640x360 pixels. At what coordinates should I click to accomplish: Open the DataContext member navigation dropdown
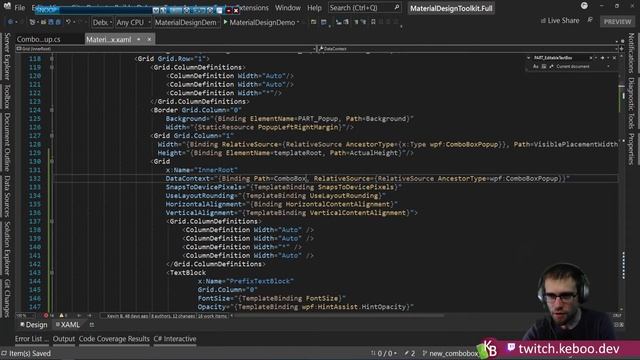pyautogui.click(x=468, y=49)
